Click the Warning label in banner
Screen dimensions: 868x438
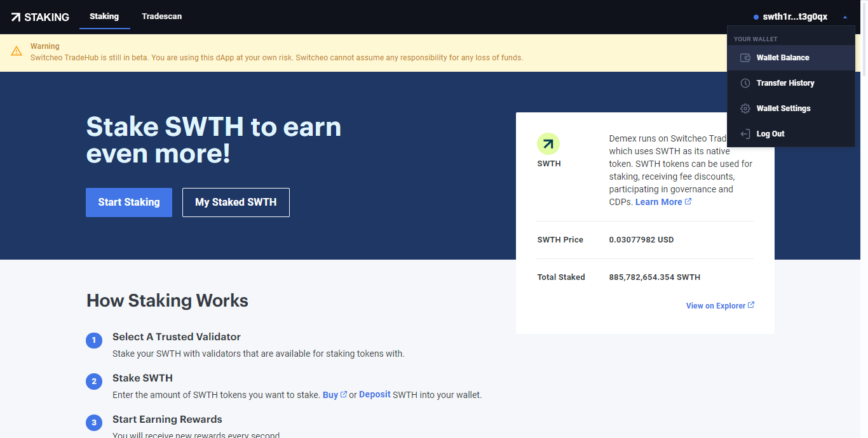(45, 46)
